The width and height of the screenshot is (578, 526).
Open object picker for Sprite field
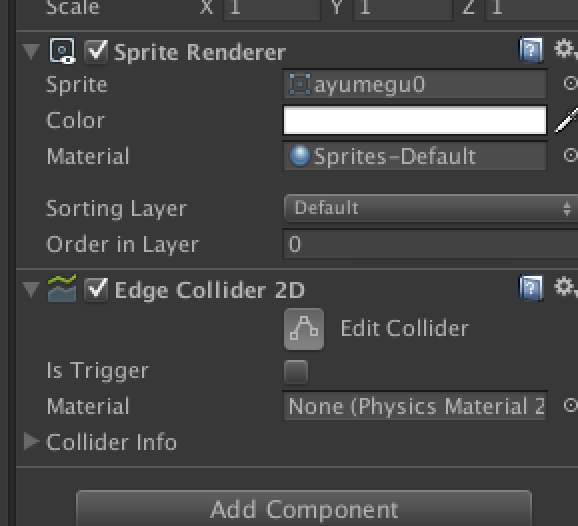click(x=570, y=83)
